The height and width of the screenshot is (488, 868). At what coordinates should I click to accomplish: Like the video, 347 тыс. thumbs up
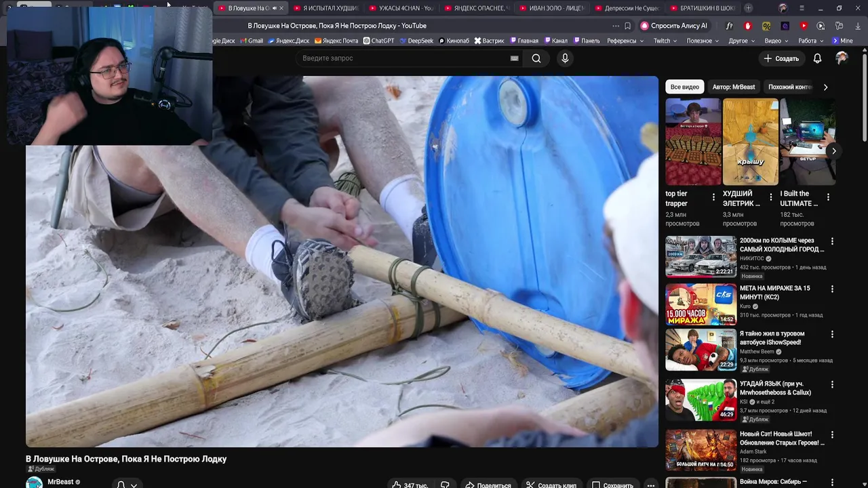coord(410,485)
